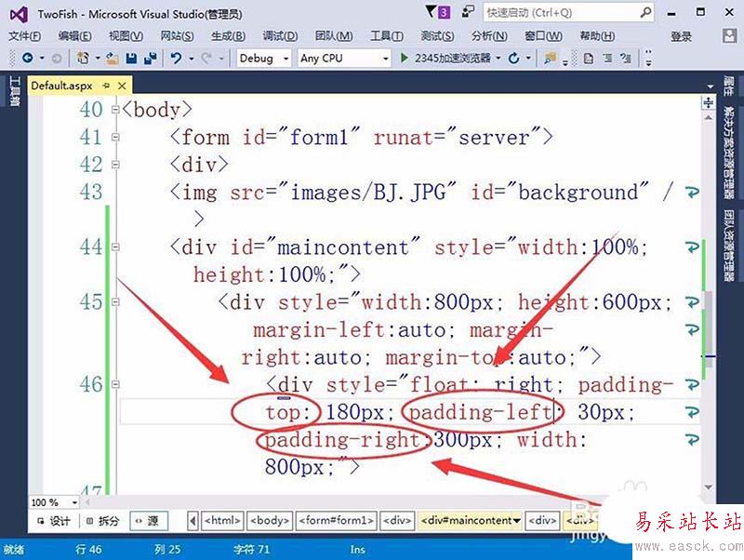744x560 pixels.
Task: Click the vertical scrollbar down arrow
Action: point(709,487)
